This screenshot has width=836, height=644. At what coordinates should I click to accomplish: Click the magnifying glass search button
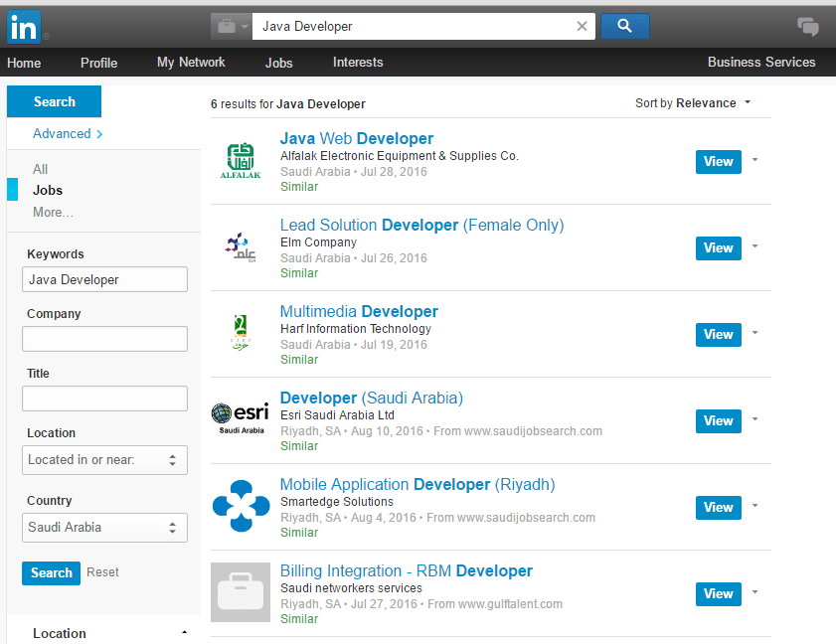click(x=624, y=27)
